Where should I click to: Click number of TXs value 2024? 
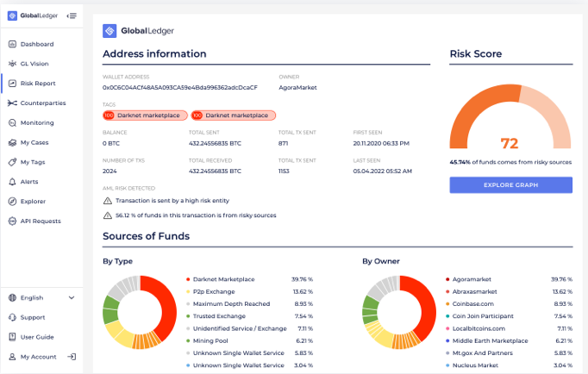click(x=109, y=171)
